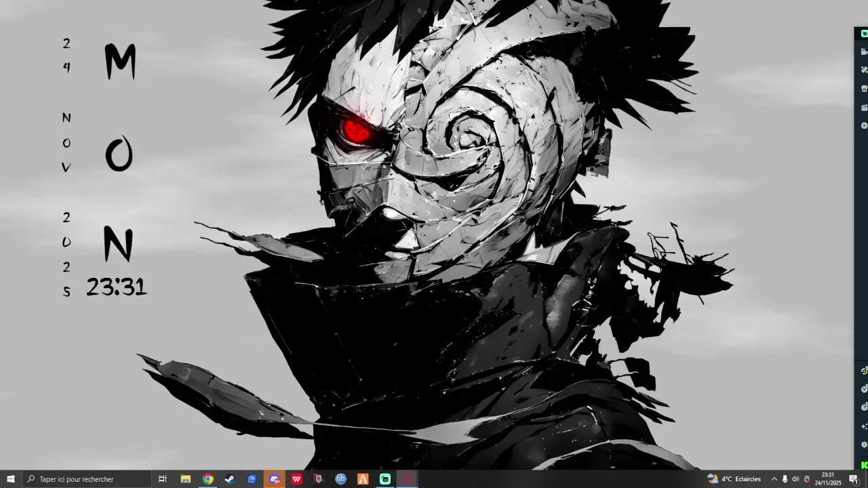Open the orange-highlighted taskbar app icon
This screenshot has width=868, height=488.
point(275,479)
